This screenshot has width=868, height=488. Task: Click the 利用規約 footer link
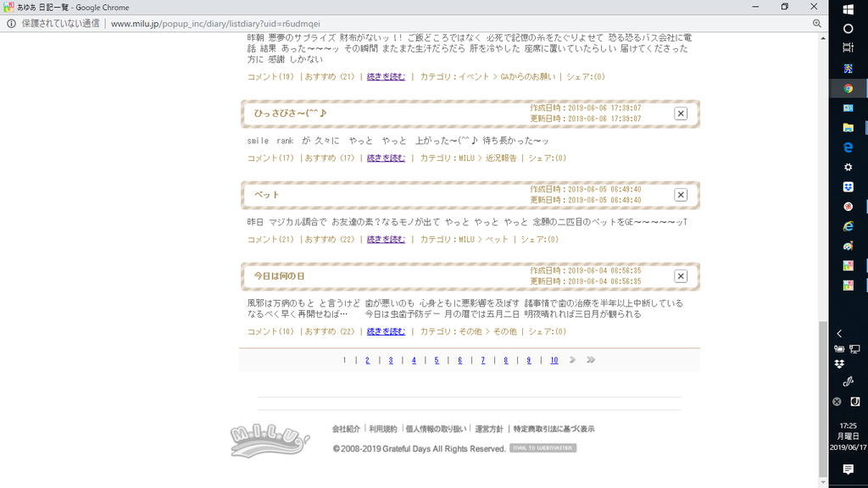(x=383, y=430)
